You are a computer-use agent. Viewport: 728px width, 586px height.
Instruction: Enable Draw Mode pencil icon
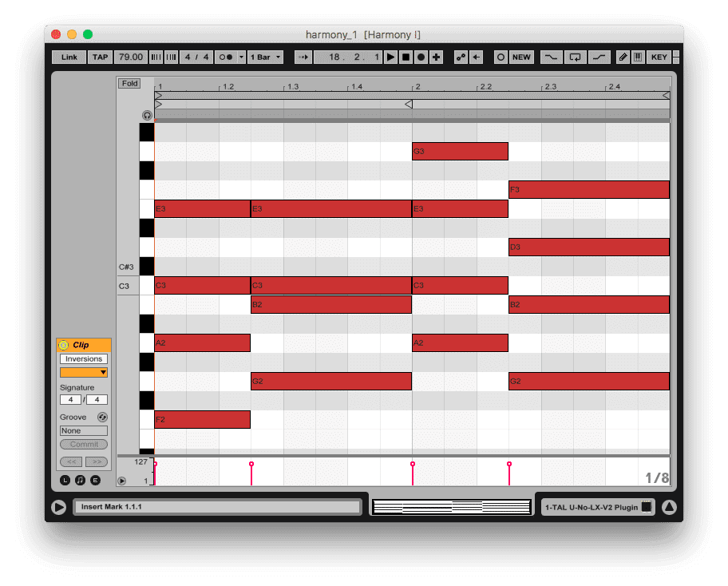[623, 57]
